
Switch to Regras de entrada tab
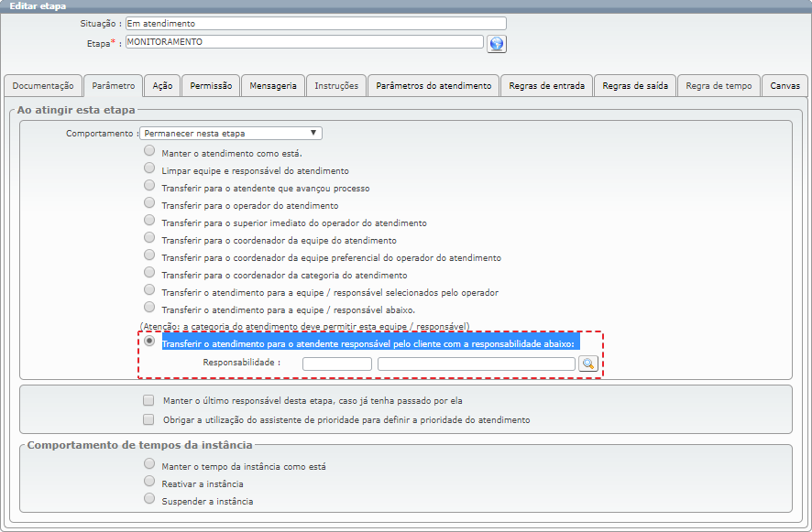[x=546, y=86]
